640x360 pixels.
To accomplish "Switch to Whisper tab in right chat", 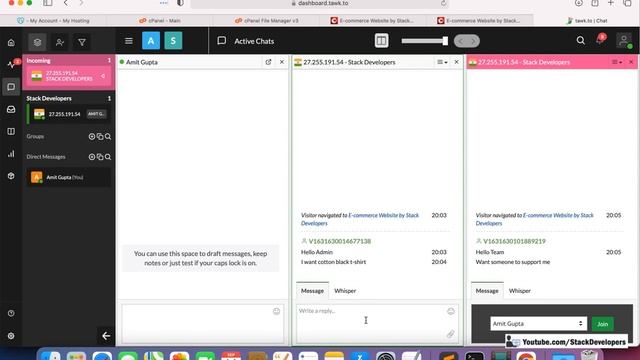I will (520, 291).
